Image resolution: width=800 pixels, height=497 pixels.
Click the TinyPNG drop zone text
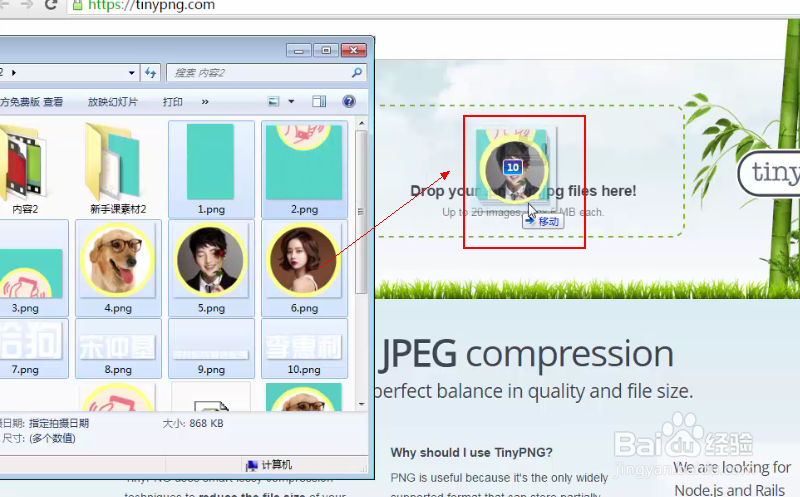[523, 191]
